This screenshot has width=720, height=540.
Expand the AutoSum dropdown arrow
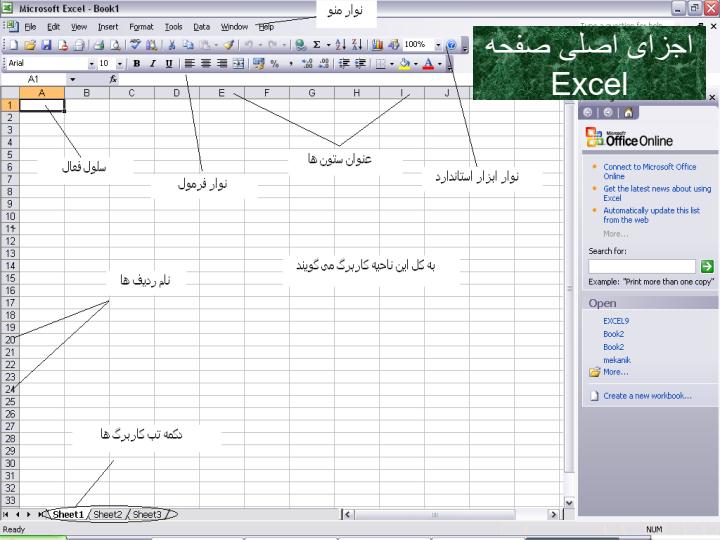click(x=328, y=45)
